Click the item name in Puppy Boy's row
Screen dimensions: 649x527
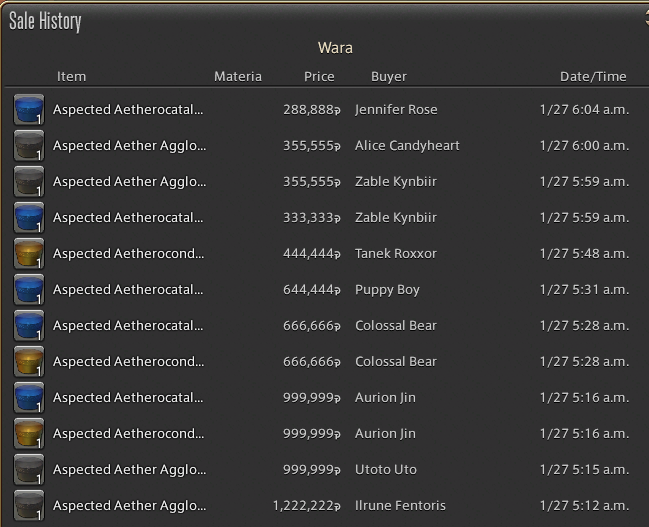pyautogui.click(x=128, y=290)
